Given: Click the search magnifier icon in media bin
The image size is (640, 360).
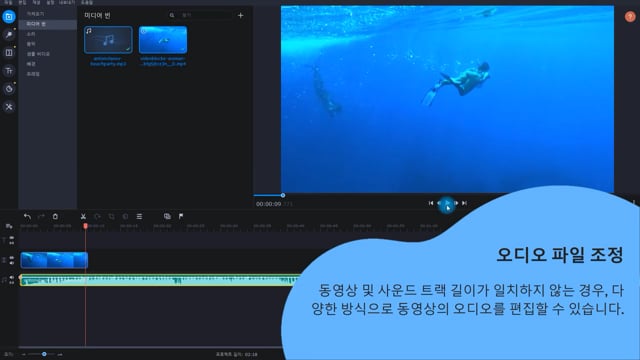Looking at the screenshot, I should click(x=172, y=15).
